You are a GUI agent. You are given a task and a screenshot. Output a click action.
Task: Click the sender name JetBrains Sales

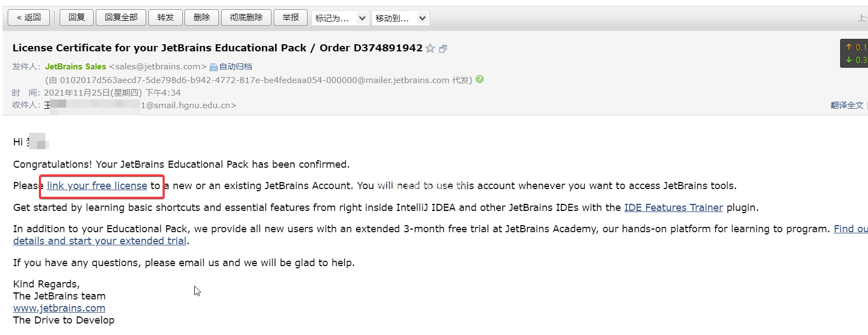[x=76, y=67]
